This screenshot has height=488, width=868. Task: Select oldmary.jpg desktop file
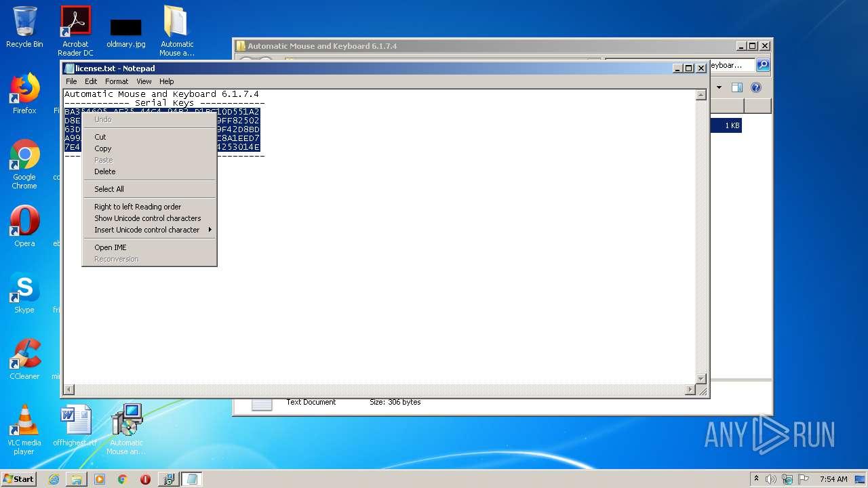click(126, 33)
